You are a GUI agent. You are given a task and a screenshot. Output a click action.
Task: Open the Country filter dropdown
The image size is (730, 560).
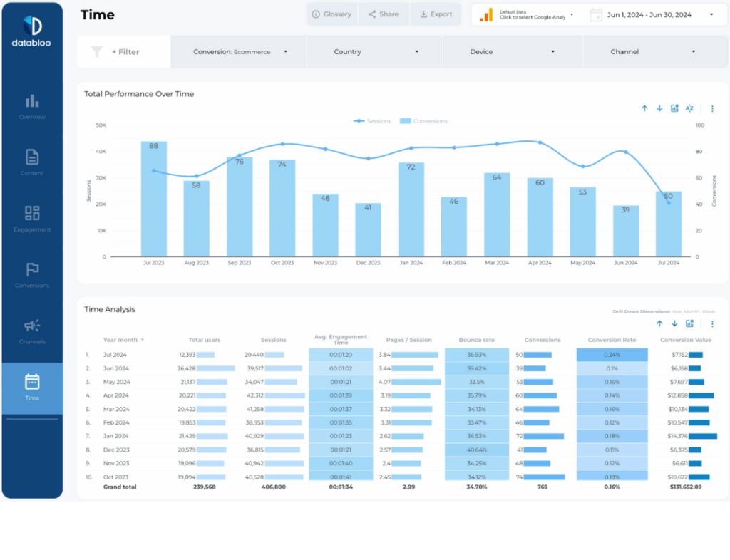(x=374, y=51)
